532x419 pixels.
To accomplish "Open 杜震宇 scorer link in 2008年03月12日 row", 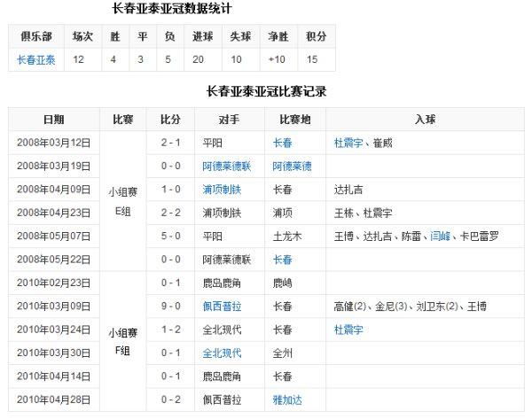I will tap(348, 143).
